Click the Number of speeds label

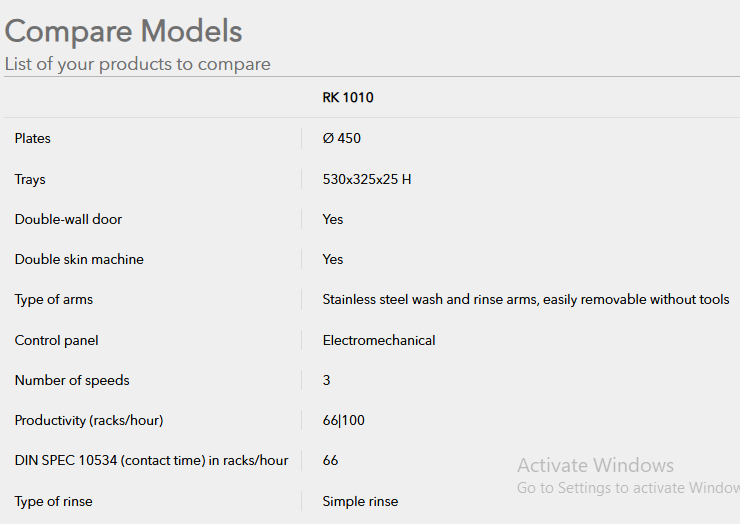(x=72, y=380)
